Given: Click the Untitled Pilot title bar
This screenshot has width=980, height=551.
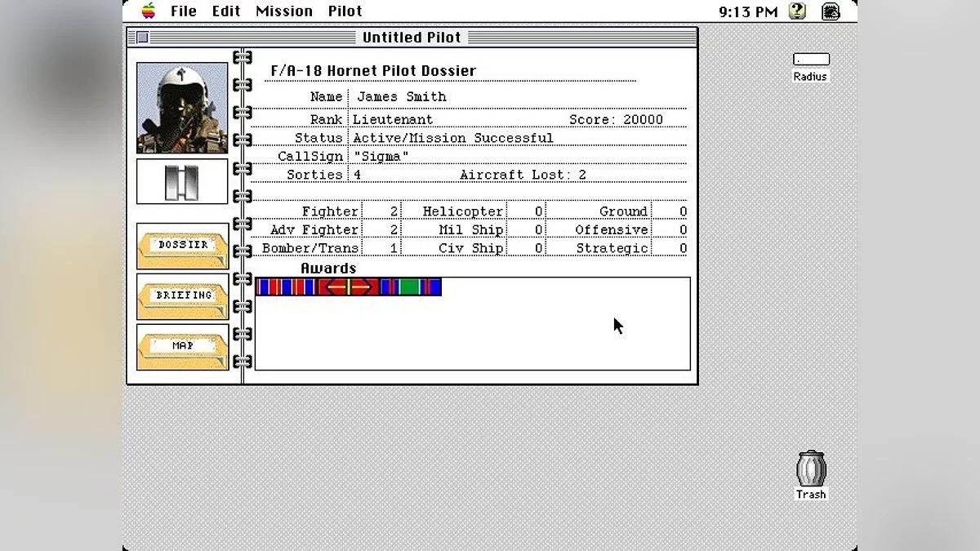Looking at the screenshot, I should click(x=412, y=38).
